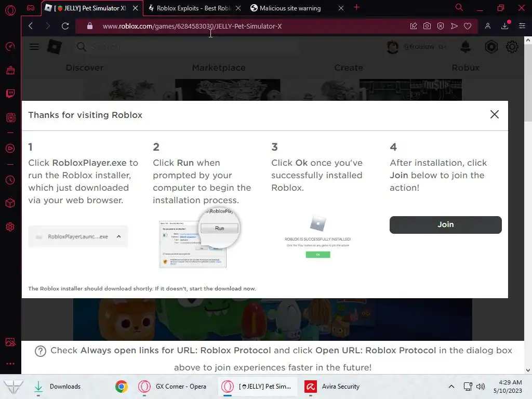Reload the current page
532x399 pixels.
pos(65,26)
